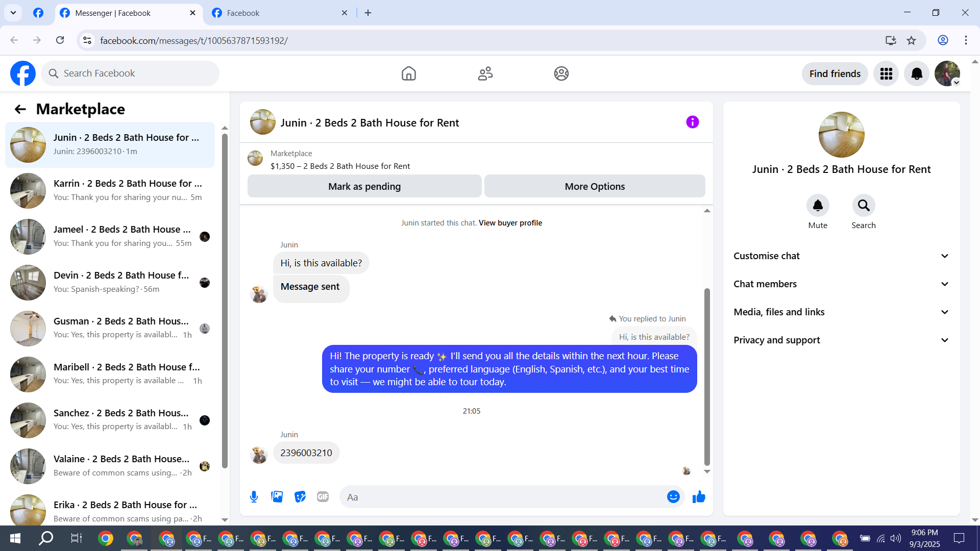Viewport: 980px width, 551px height.
Task: Open network icon in system tray
Action: [x=880, y=538]
